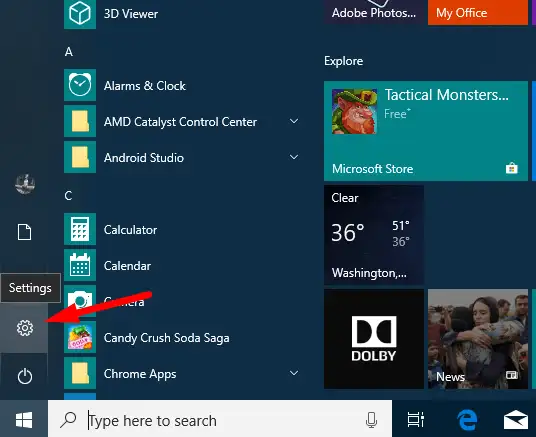This screenshot has height=437, width=536.
Task: Open the News tile
Action: (478, 339)
